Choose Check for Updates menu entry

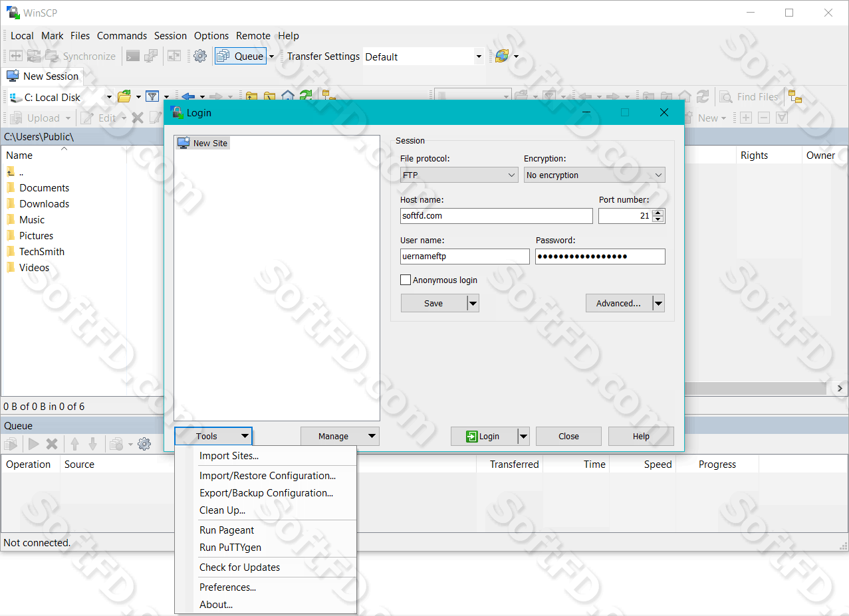265,567
